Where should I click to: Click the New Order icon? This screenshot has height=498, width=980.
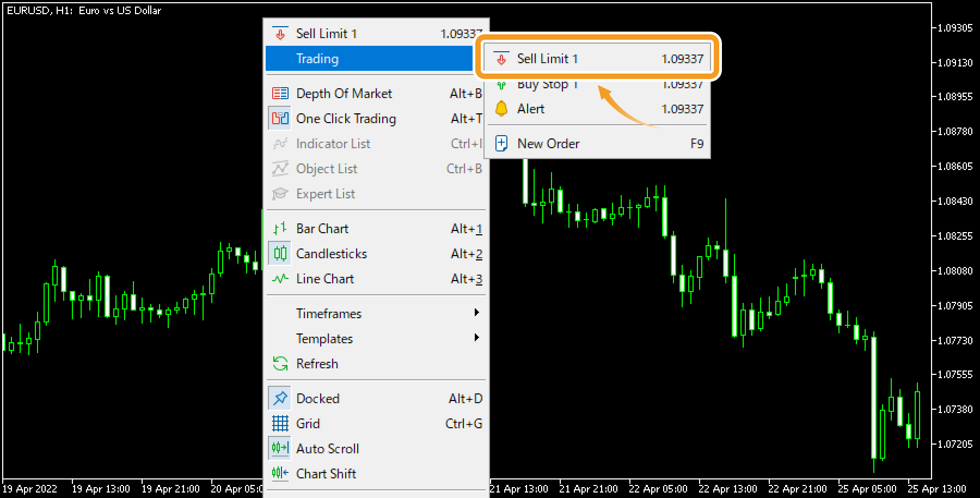coord(501,143)
